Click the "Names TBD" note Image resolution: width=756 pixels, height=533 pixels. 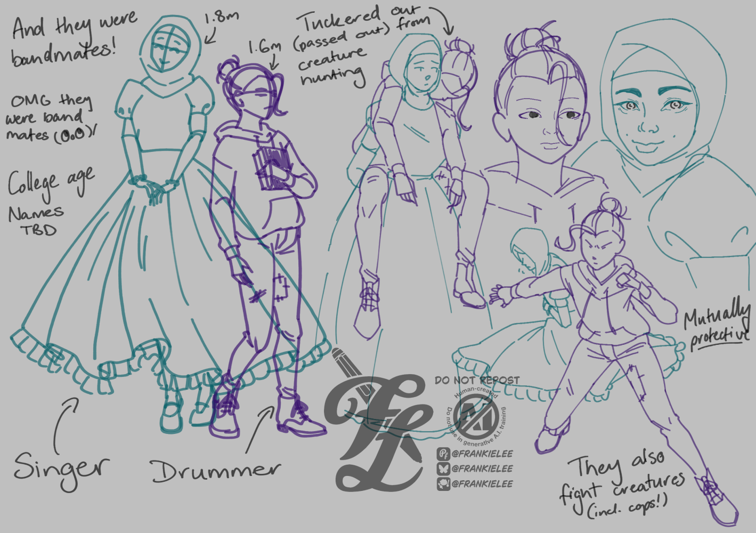pyautogui.click(x=36, y=221)
